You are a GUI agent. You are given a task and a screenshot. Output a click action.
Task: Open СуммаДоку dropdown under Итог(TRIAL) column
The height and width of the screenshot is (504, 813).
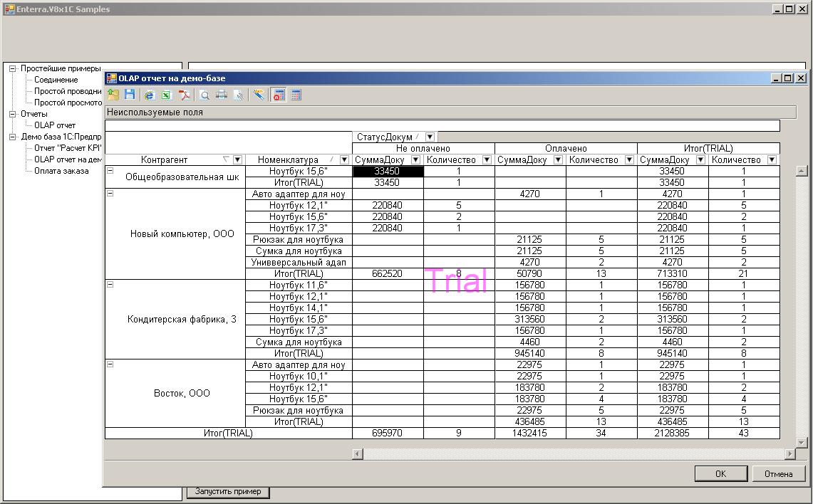(x=700, y=159)
